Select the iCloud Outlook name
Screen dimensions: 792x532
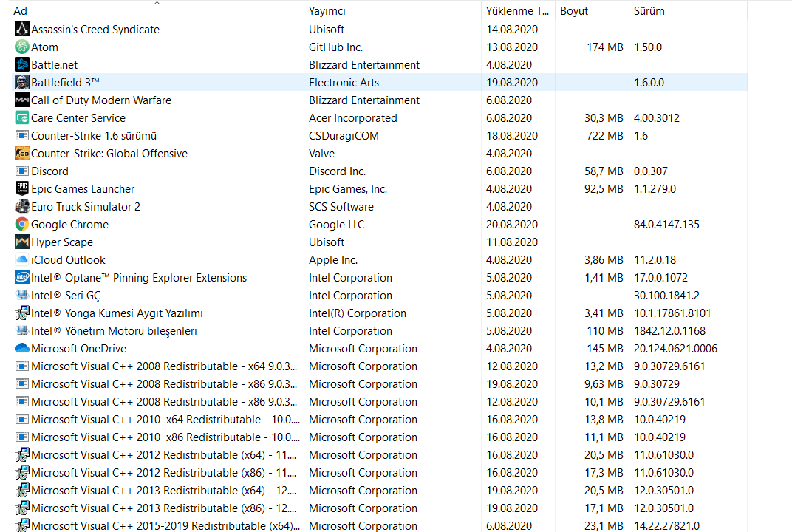(x=68, y=259)
